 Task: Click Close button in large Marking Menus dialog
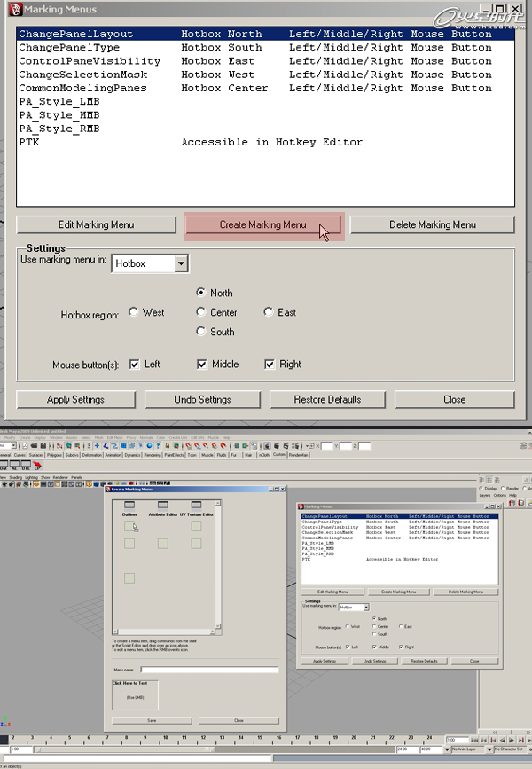454,399
